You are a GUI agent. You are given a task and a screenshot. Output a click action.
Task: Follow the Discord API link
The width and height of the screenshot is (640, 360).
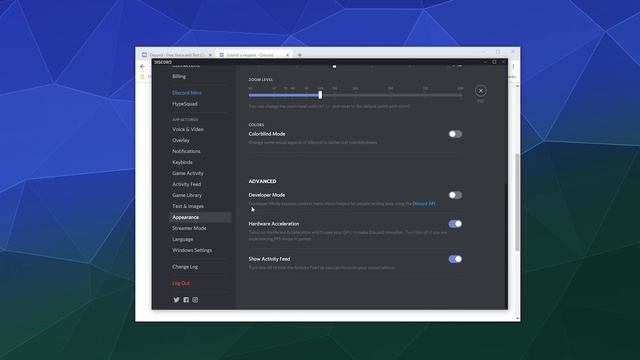coord(424,203)
